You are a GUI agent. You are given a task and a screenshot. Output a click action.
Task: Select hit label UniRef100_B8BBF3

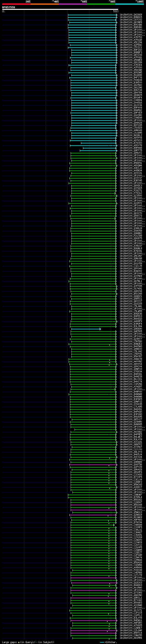click(131, 53)
